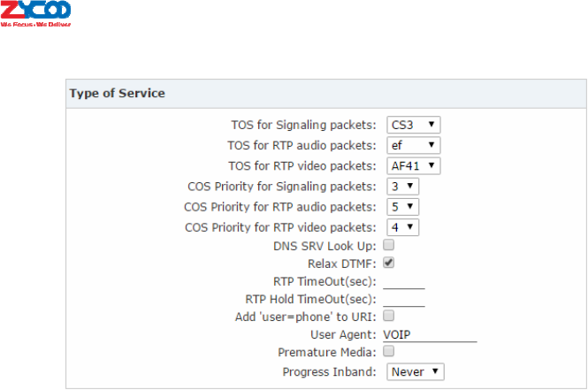Open TOS for RTP video packets dropdown
588x390 pixels.
(414, 165)
